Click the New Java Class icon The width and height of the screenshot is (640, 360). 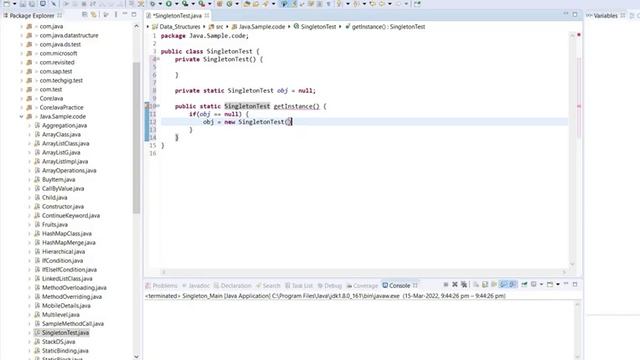(x=229, y=4)
